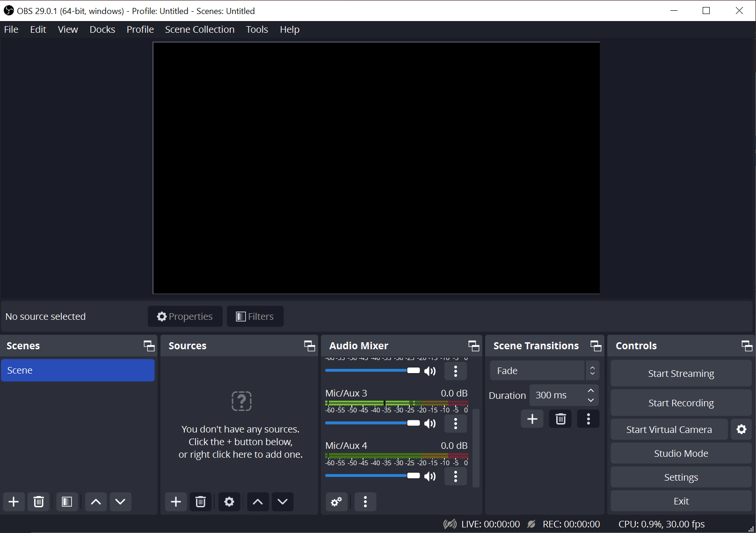The height and width of the screenshot is (533, 756).
Task: Open Mic/Aux 4 options three-dot menu
Action: coord(456,476)
